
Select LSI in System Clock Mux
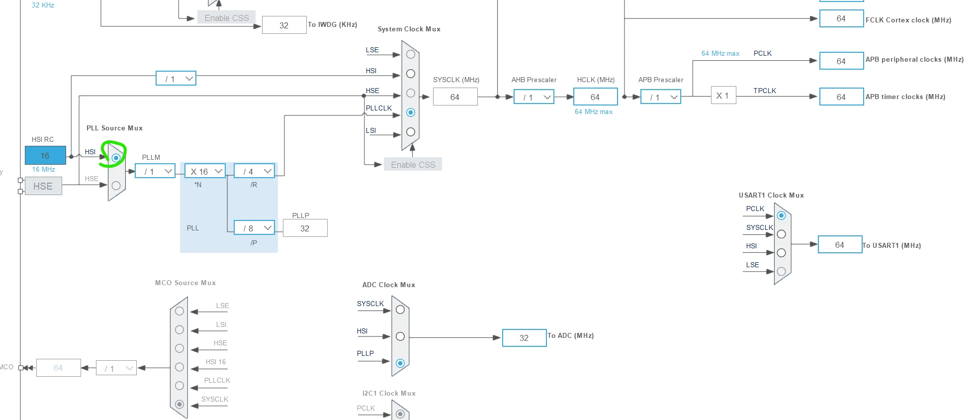click(411, 132)
